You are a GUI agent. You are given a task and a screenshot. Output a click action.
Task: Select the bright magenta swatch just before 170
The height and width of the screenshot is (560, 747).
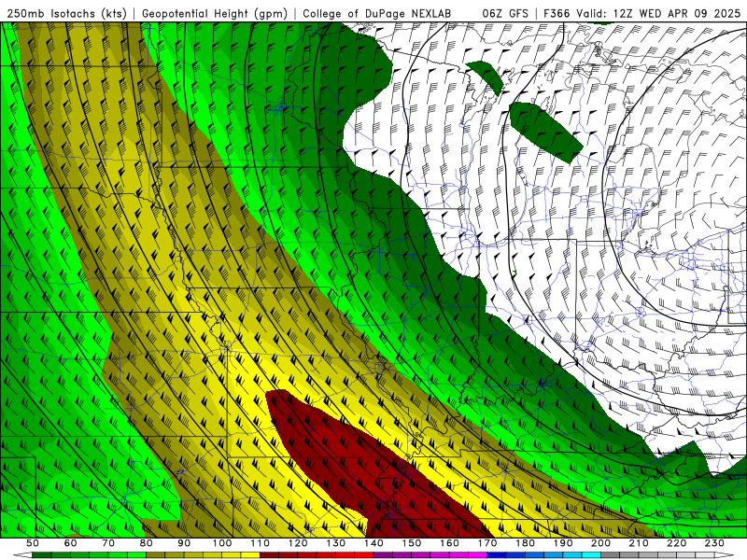coord(477,554)
